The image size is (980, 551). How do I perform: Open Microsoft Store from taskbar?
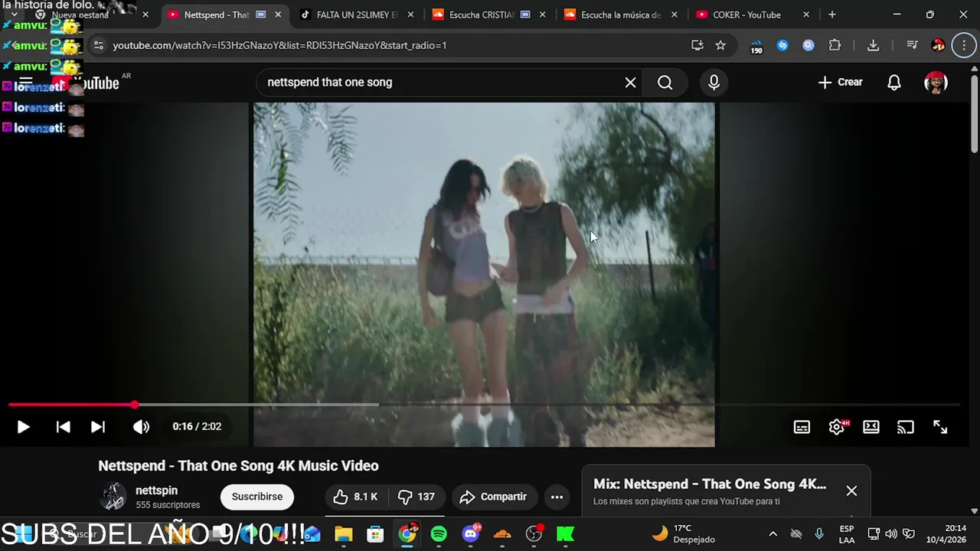tap(375, 534)
